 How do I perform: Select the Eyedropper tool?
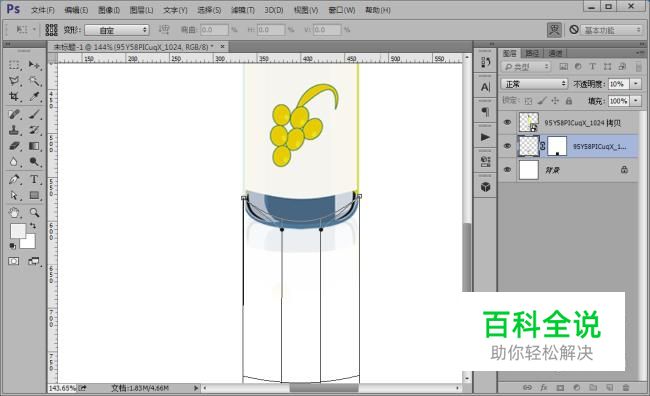point(34,97)
